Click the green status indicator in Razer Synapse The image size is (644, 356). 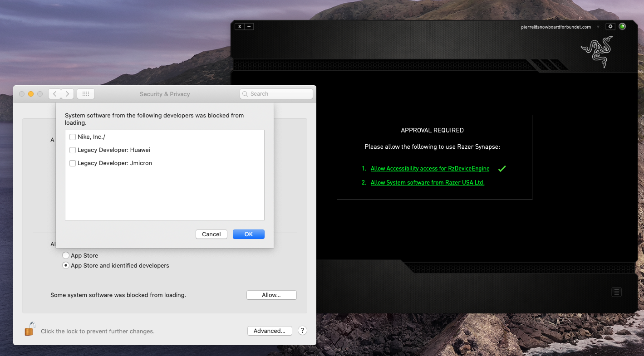pos(622,26)
